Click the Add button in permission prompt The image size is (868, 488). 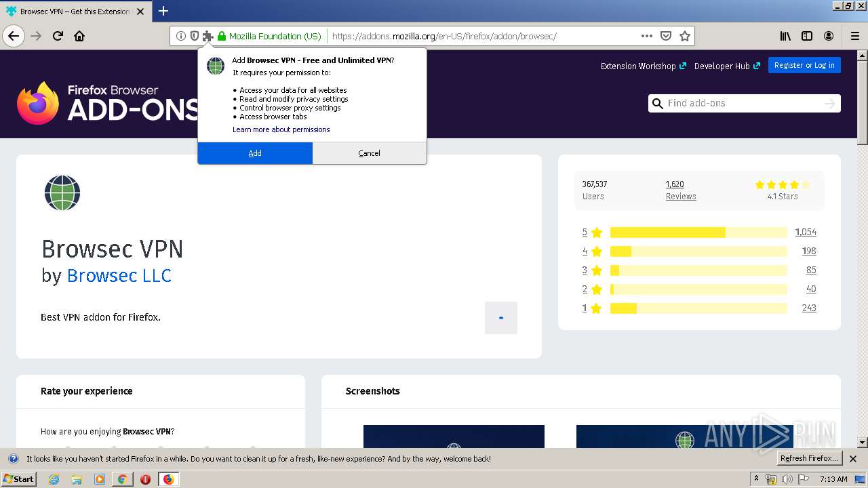pos(255,153)
